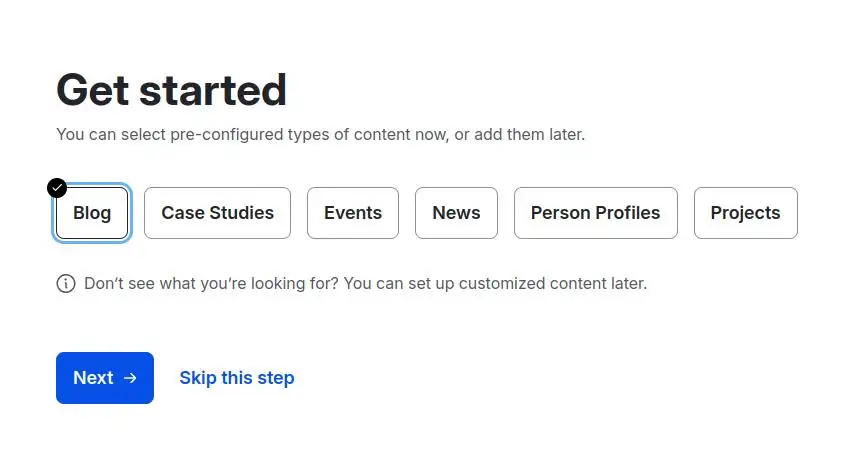Click the pre-configured content description text
Image resolution: width=841 pixels, height=468 pixels.
click(320, 134)
